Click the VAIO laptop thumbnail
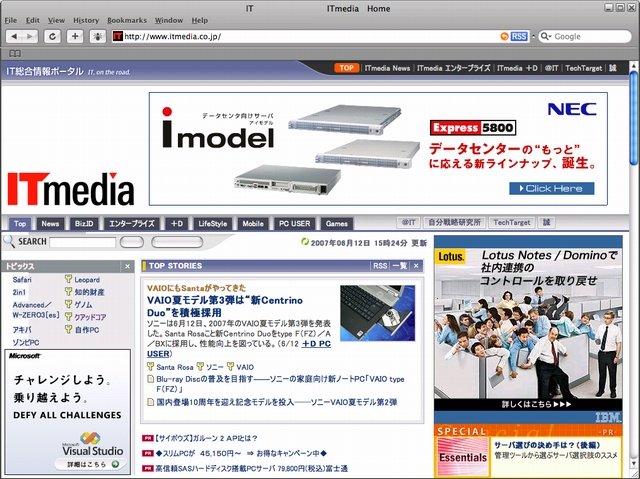640x479 pixels. point(378,313)
